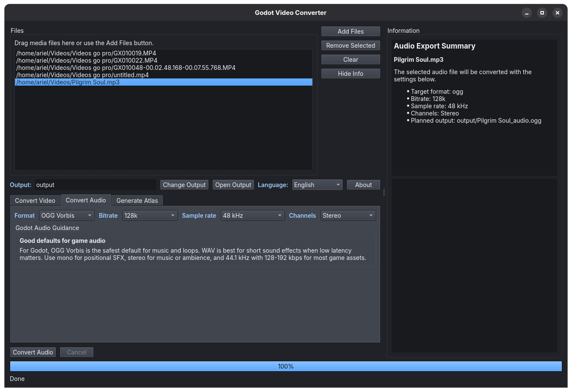Viewport: 572px width, 392px height.
Task: Select file GX010022.MP4 in the list
Action: [164, 61]
